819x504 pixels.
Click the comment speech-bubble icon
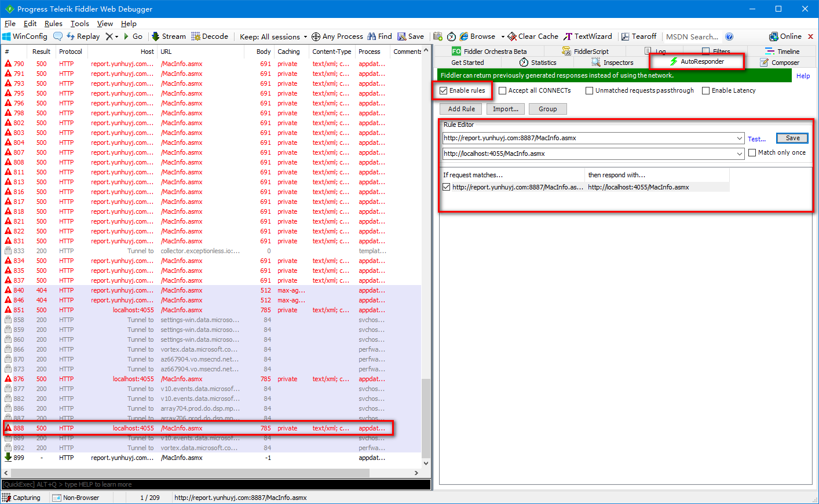point(58,36)
